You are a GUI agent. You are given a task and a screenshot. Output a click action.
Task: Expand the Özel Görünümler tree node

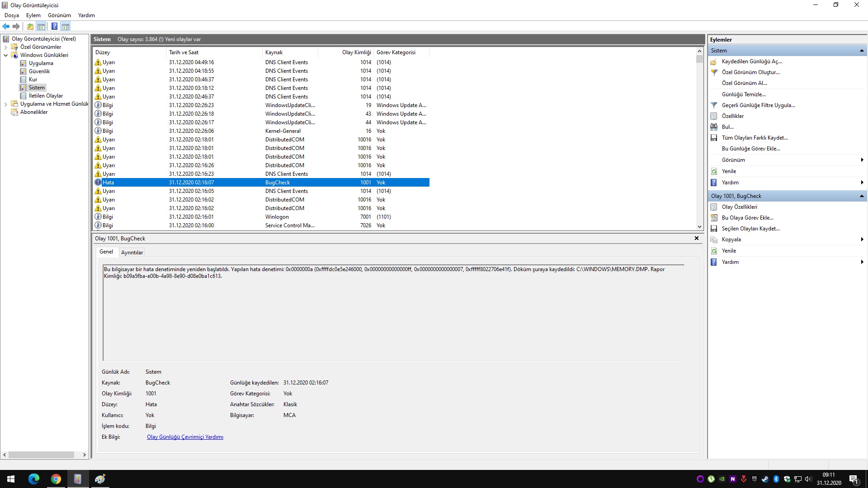coord(5,47)
